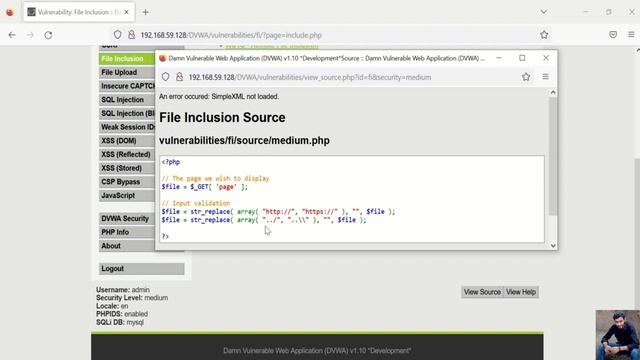Bookmark the page with main window star icon
640x360 pixels.
[544, 35]
